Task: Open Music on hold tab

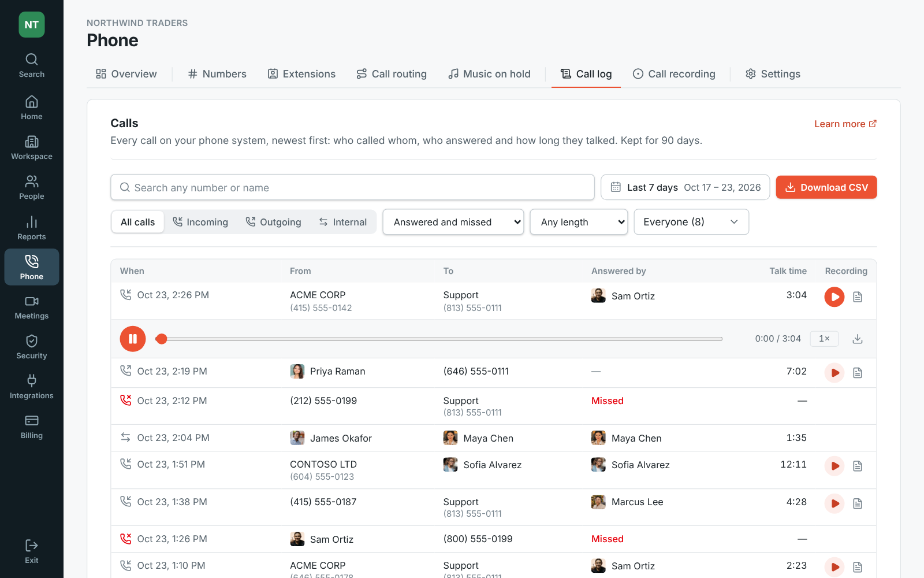Action: (x=489, y=74)
